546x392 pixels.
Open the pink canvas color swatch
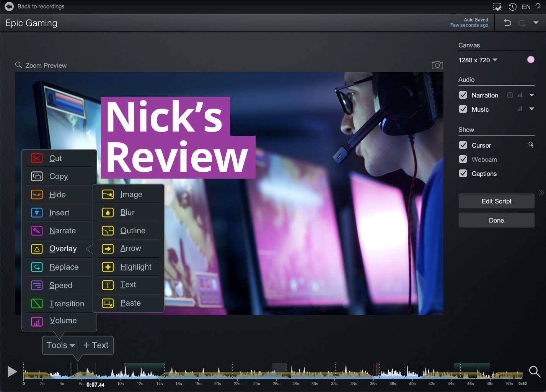(531, 60)
